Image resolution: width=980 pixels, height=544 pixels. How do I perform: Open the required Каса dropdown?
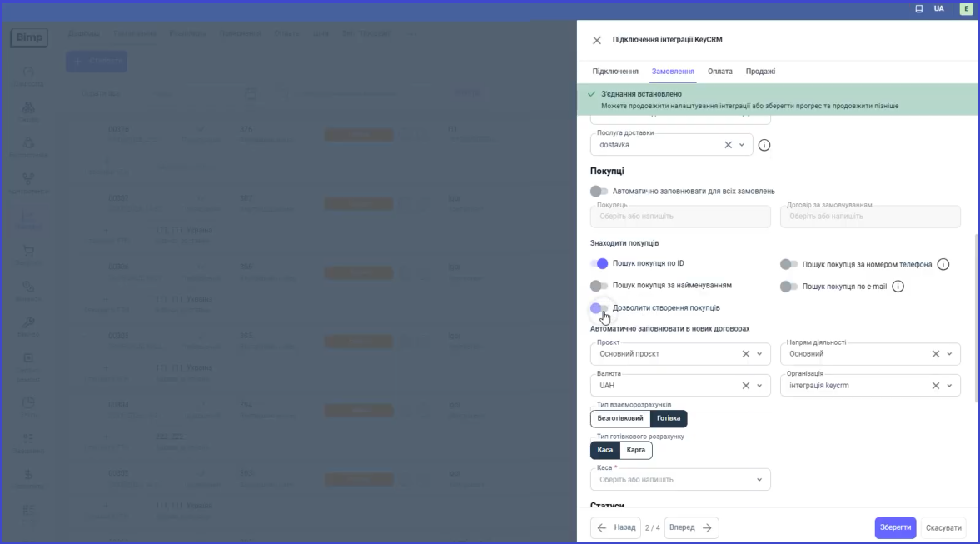(680, 480)
